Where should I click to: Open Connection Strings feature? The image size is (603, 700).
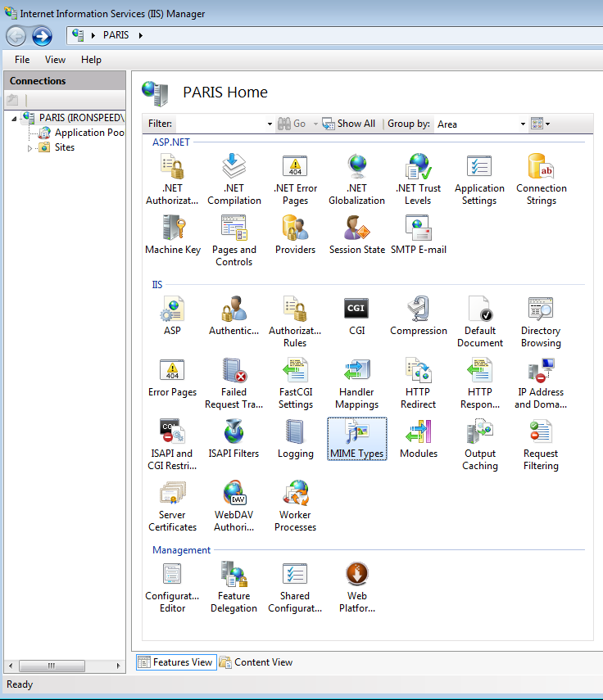click(x=542, y=178)
